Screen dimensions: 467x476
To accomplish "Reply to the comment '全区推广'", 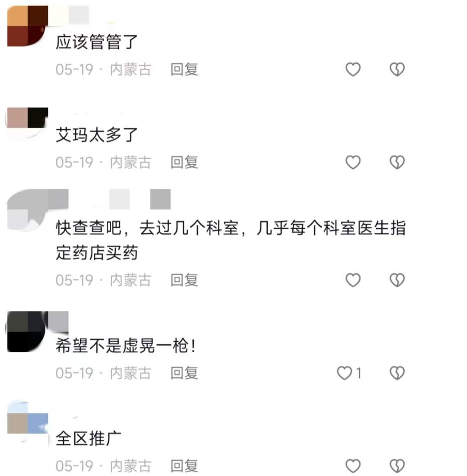I will [x=184, y=466].
